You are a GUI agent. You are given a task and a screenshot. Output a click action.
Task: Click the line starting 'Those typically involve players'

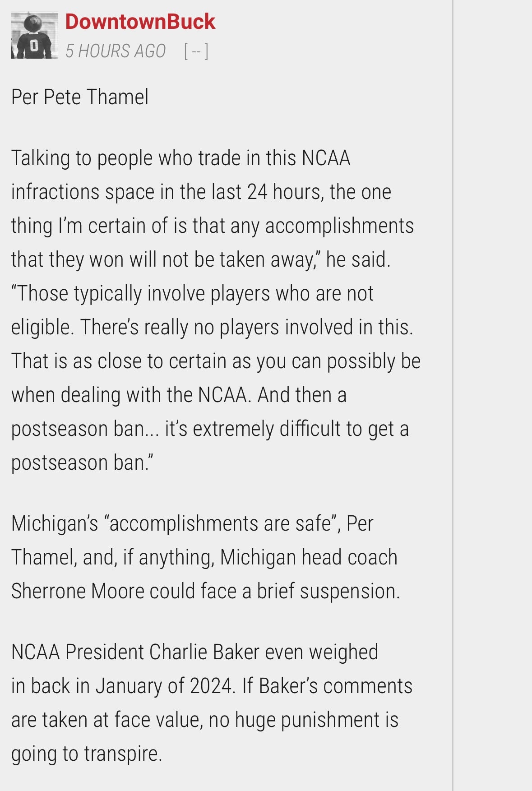coord(193,293)
